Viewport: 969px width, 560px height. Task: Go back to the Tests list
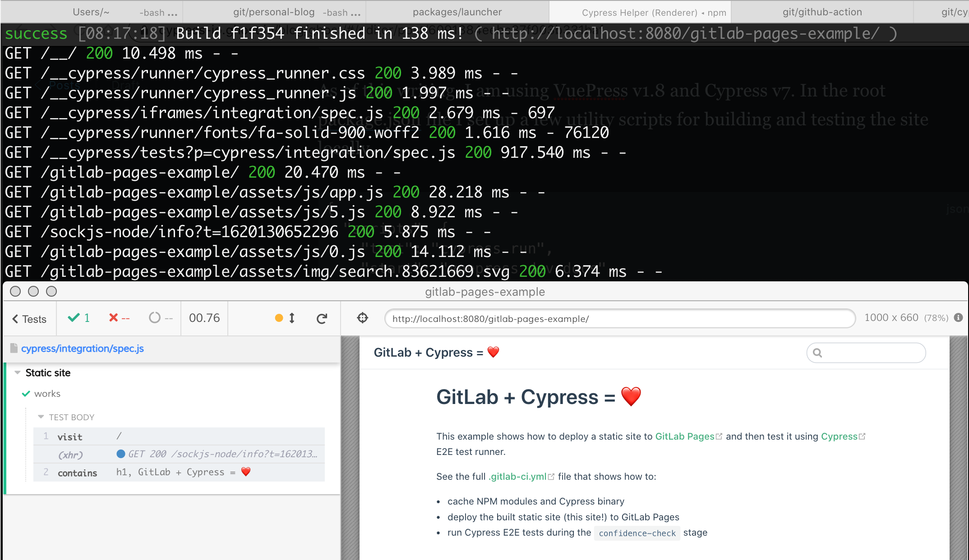pyautogui.click(x=29, y=319)
